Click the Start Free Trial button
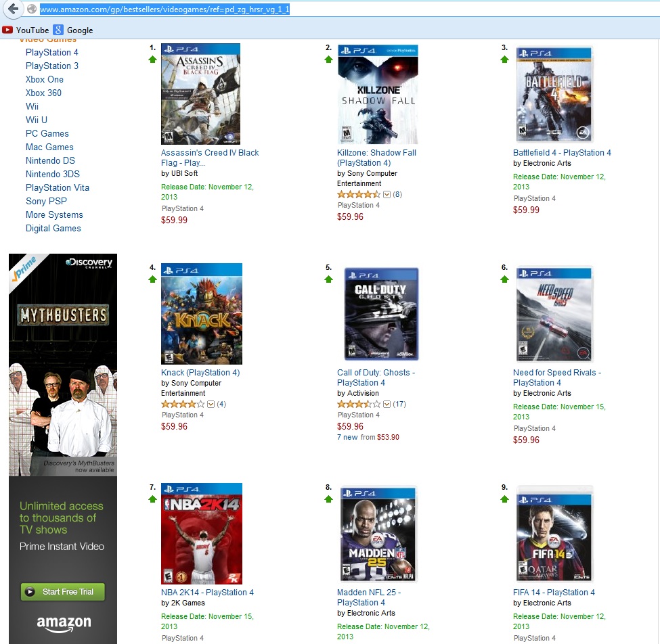660x644 pixels. point(63,592)
